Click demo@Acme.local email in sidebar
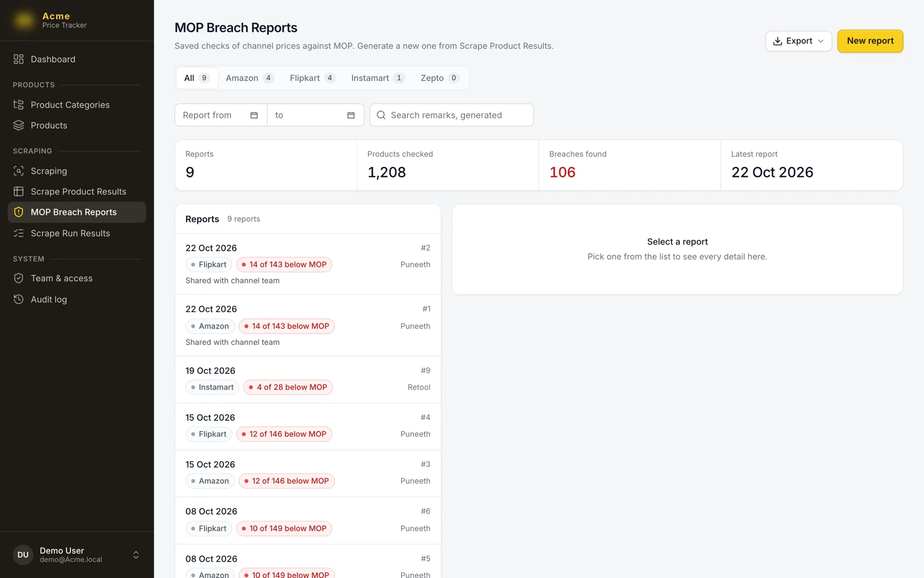Image resolution: width=924 pixels, height=578 pixels. point(71,560)
